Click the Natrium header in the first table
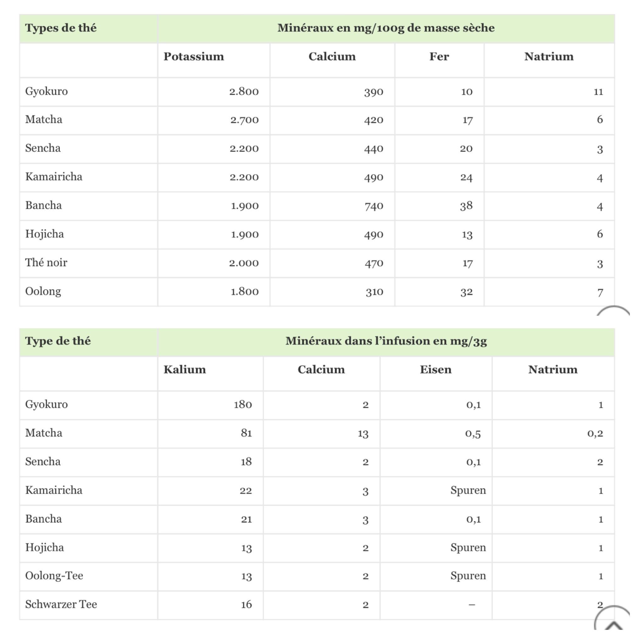The height and width of the screenshot is (644, 644). [549, 56]
